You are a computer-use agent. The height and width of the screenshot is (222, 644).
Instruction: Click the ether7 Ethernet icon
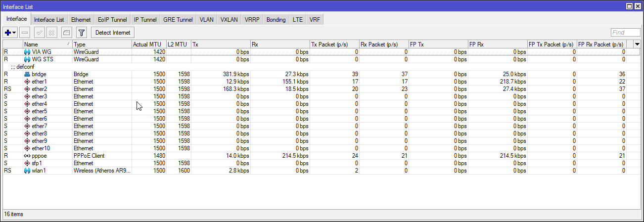coord(27,126)
